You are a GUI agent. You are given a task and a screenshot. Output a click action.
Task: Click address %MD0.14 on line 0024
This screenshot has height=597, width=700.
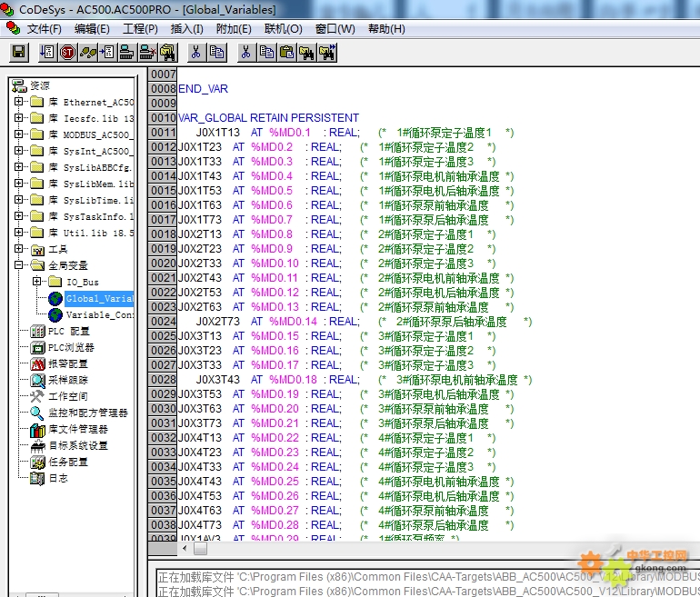coord(294,322)
